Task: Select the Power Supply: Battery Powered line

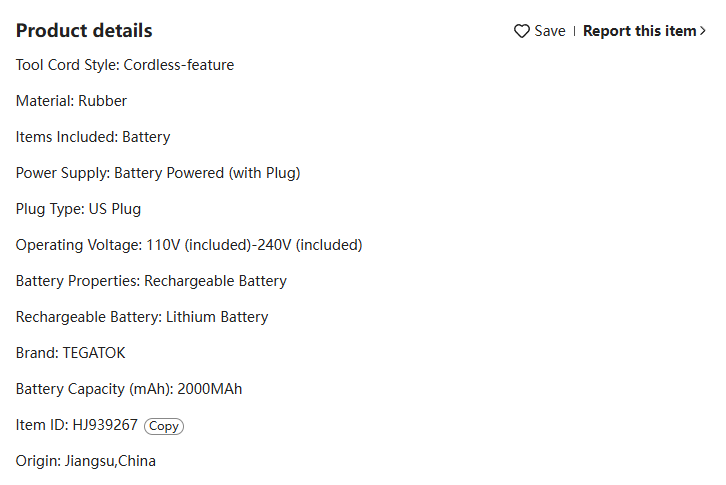Action: pyautogui.click(x=158, y=173)
